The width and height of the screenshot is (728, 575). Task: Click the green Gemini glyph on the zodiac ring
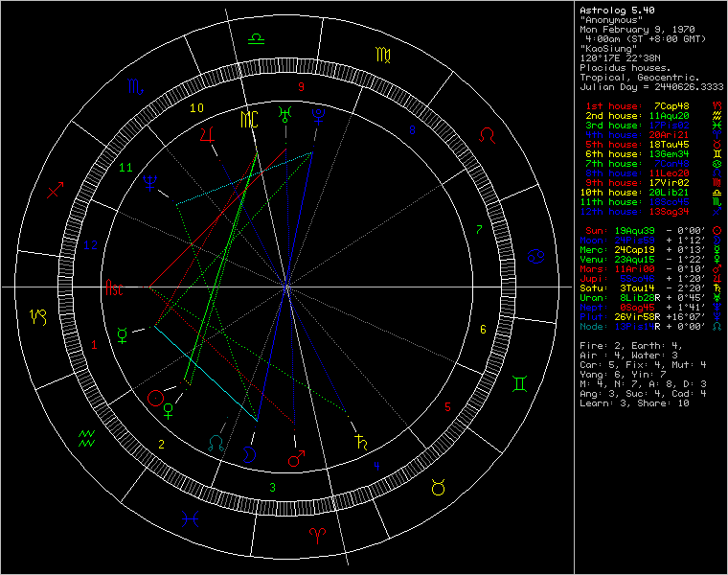pos(519,383)
